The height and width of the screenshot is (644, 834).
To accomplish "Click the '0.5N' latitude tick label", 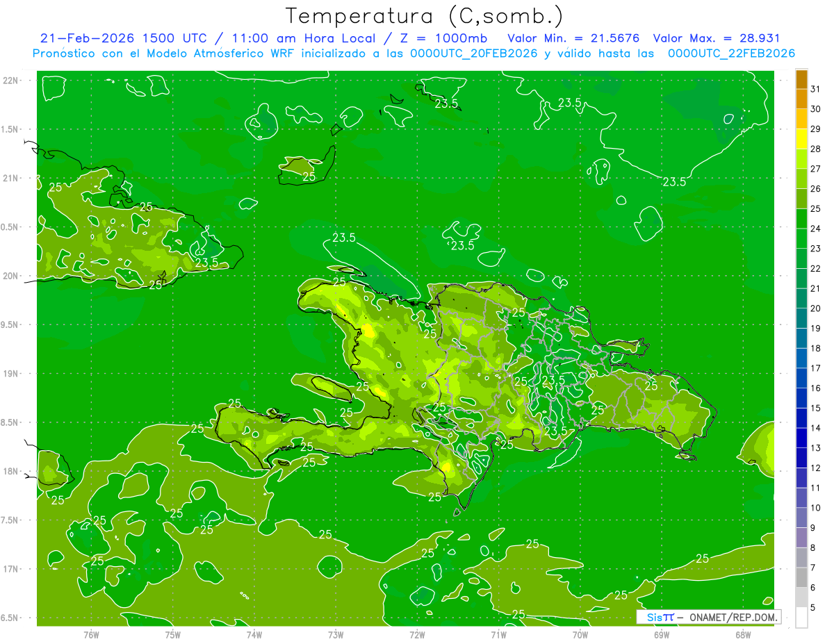I will 10,227.
